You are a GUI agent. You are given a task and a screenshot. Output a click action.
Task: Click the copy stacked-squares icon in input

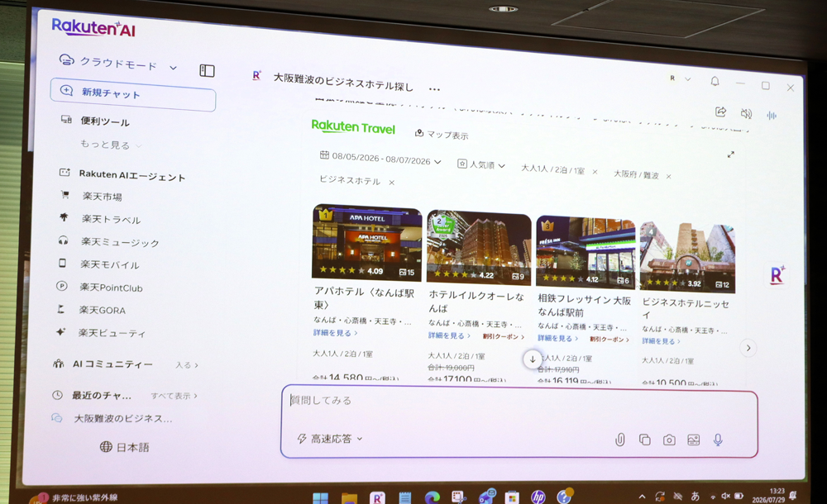click(x=644, y=440)
